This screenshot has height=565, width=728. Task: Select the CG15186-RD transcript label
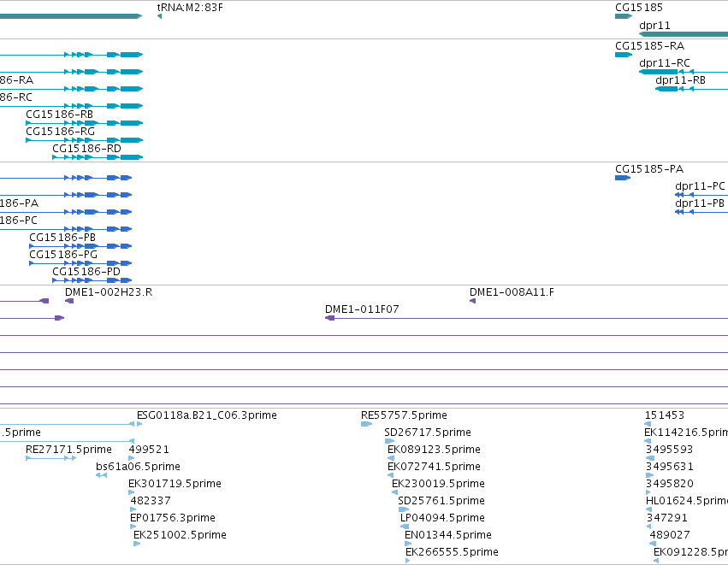[86, 149]
